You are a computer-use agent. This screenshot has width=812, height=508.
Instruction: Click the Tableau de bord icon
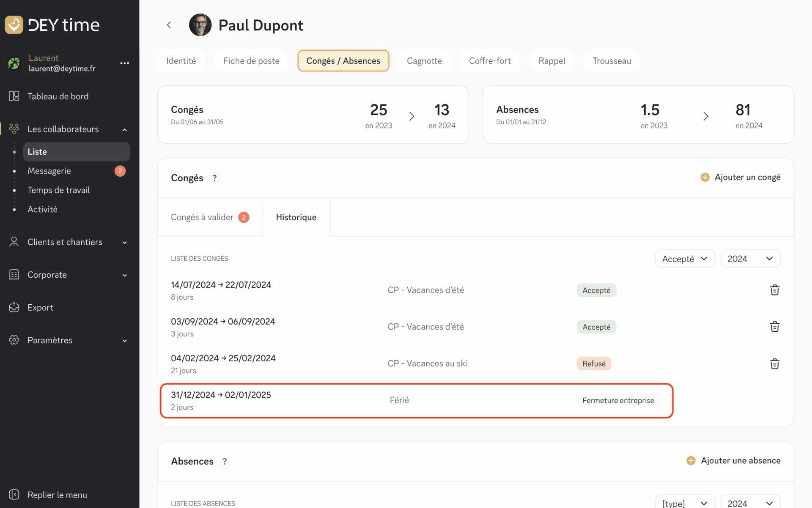(14, 96)
